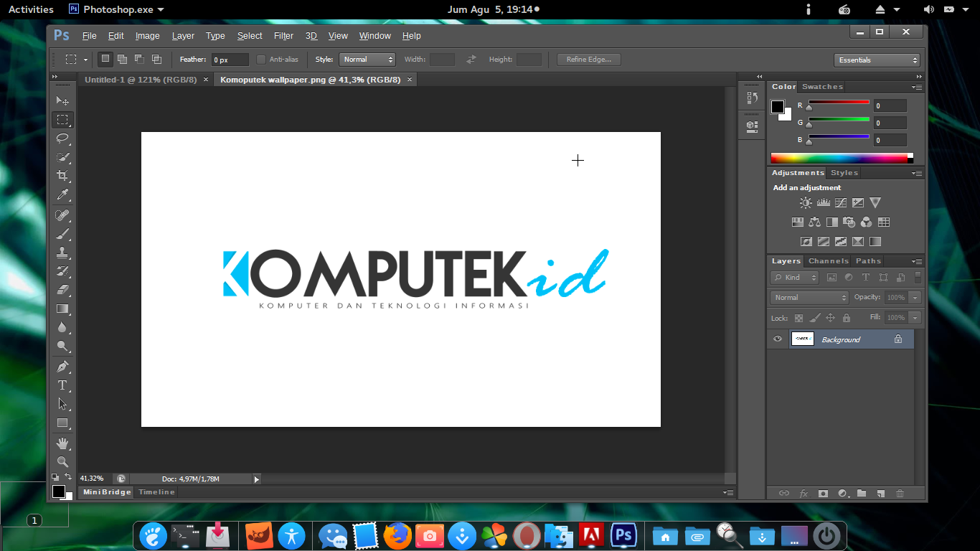Screen dimensions: 980x551
Task: Select the Lasso tool
Action: 62,138
